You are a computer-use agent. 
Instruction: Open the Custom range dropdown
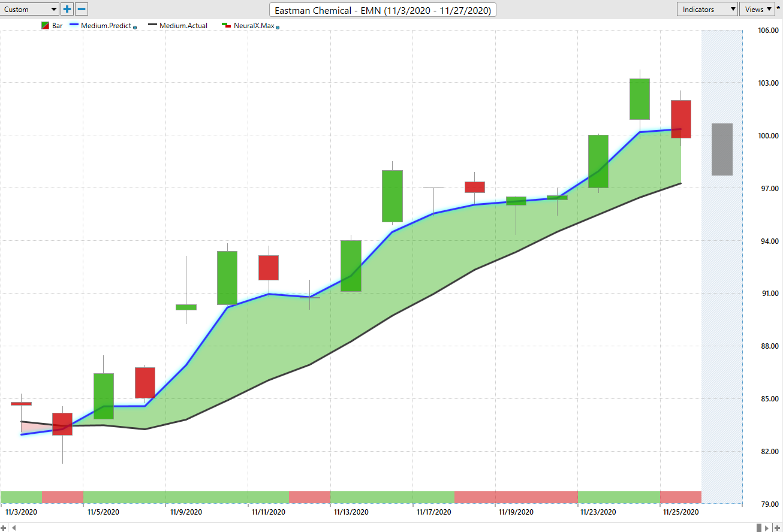pyautogui.click(x=30, y=9)
